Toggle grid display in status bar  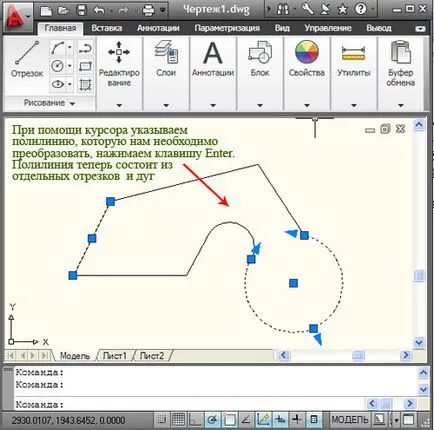(179, 419)
